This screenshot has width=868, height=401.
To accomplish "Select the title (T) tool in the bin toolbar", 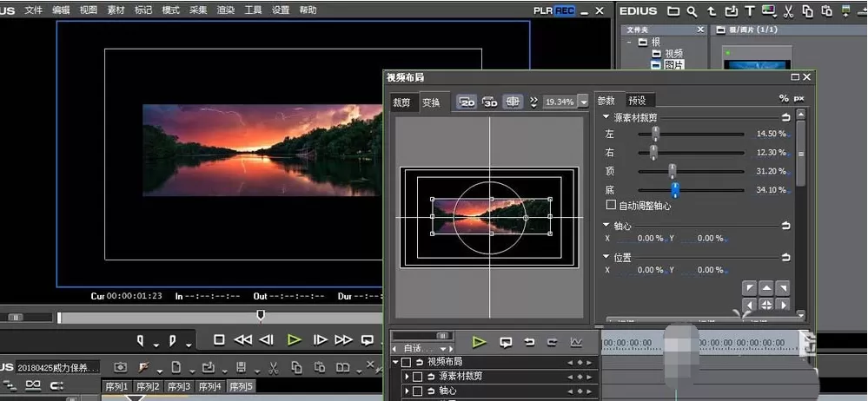I will (x=750, y=11).
